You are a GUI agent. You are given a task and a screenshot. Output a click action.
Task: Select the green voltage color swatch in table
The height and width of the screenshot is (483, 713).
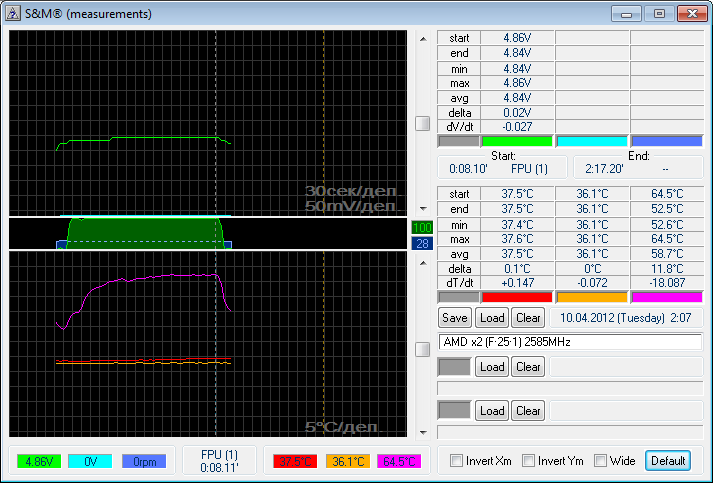tap(517, 141)
